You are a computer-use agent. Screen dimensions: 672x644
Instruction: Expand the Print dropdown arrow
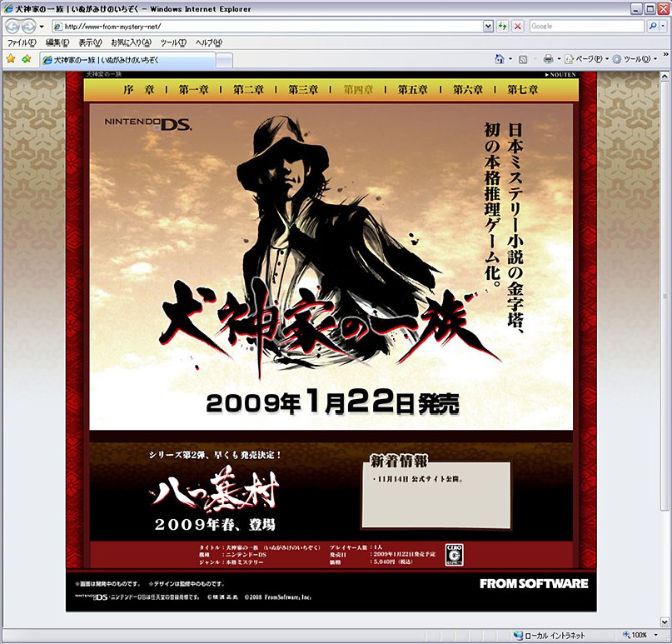559,59
